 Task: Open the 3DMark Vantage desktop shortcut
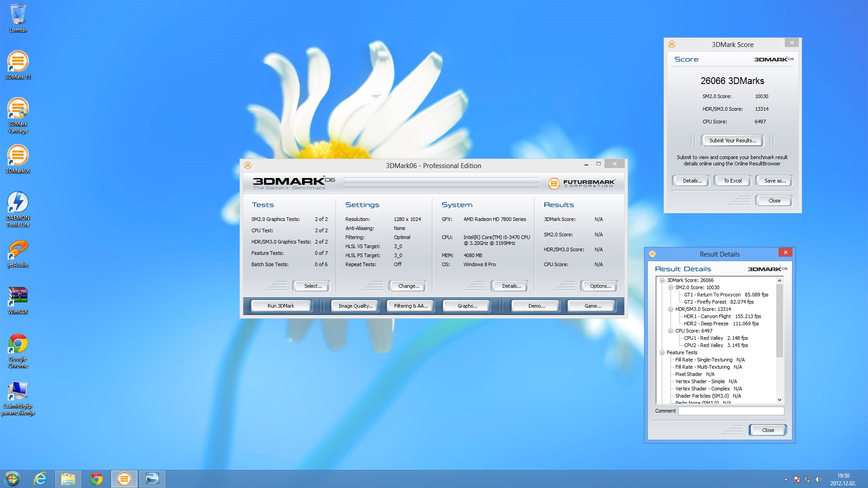click(x=18, y=115)
